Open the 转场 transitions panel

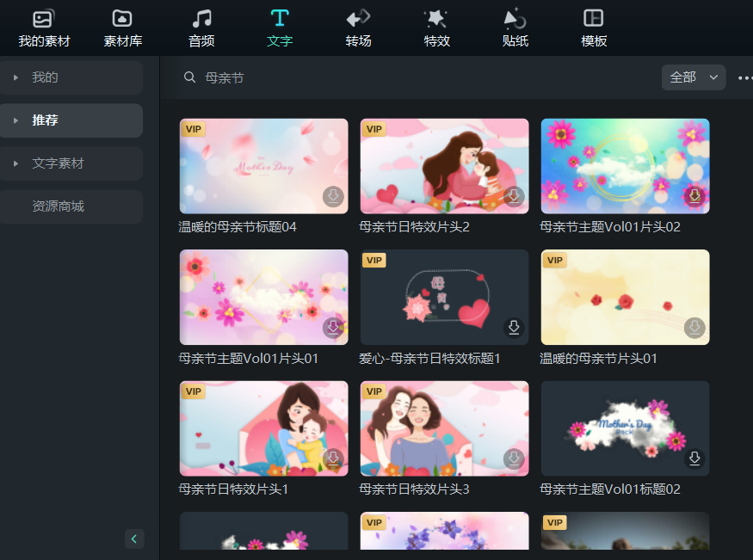click(358, 28)
